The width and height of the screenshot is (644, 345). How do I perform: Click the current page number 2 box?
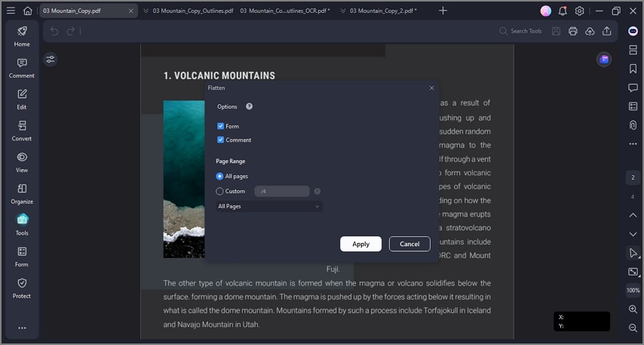click(x=633, y=177)
